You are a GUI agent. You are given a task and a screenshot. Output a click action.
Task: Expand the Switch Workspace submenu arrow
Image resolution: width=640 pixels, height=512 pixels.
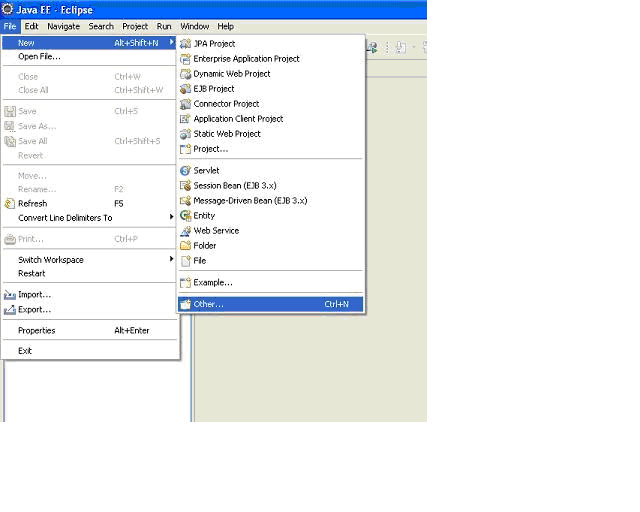(171, 259)
